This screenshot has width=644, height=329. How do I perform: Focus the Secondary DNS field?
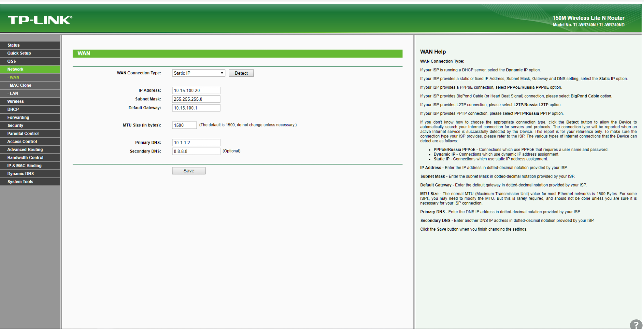point(196,151)
